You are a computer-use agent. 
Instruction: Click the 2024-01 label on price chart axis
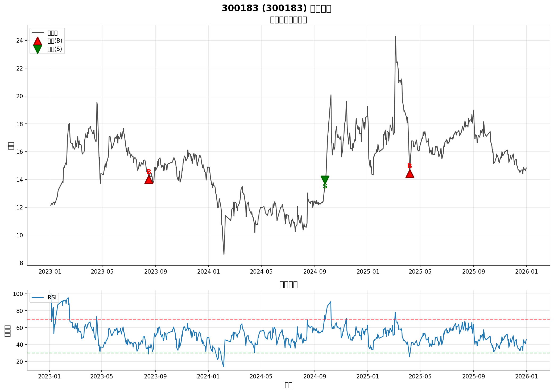pos(208,272)
